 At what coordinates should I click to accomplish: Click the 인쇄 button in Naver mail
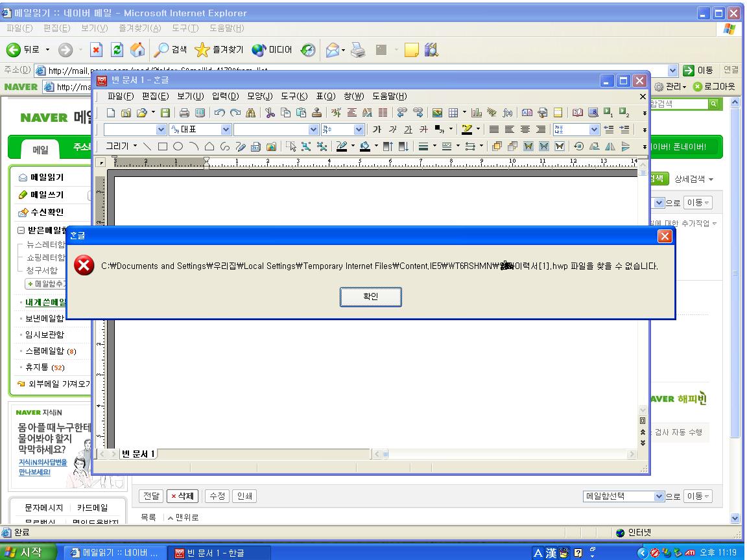(244, 496)
